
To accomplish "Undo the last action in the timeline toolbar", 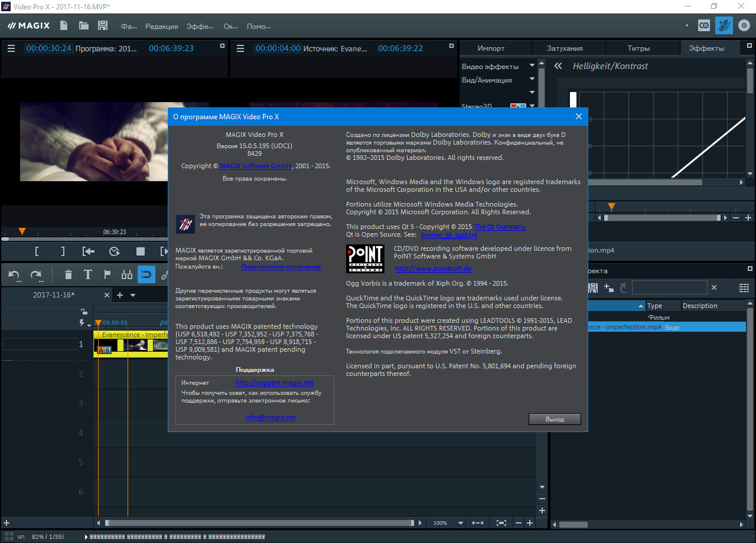I will pyautogui.click(x=14, y=274).
